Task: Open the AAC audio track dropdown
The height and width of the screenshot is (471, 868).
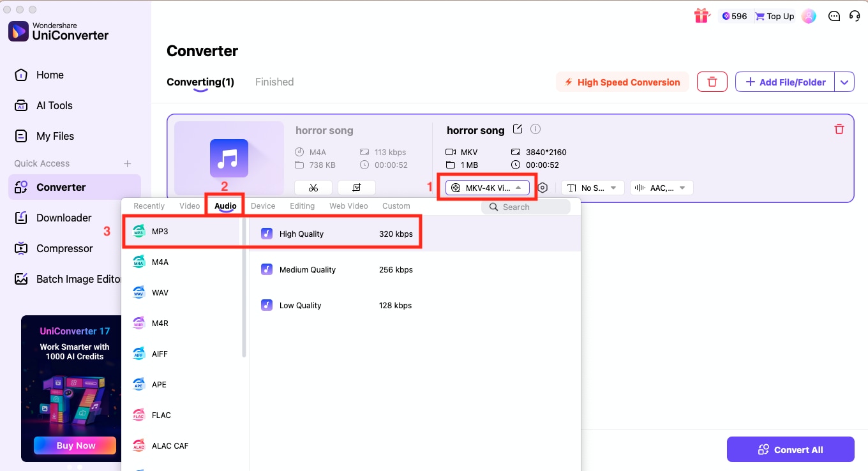Action: click(x=661, y=187)
